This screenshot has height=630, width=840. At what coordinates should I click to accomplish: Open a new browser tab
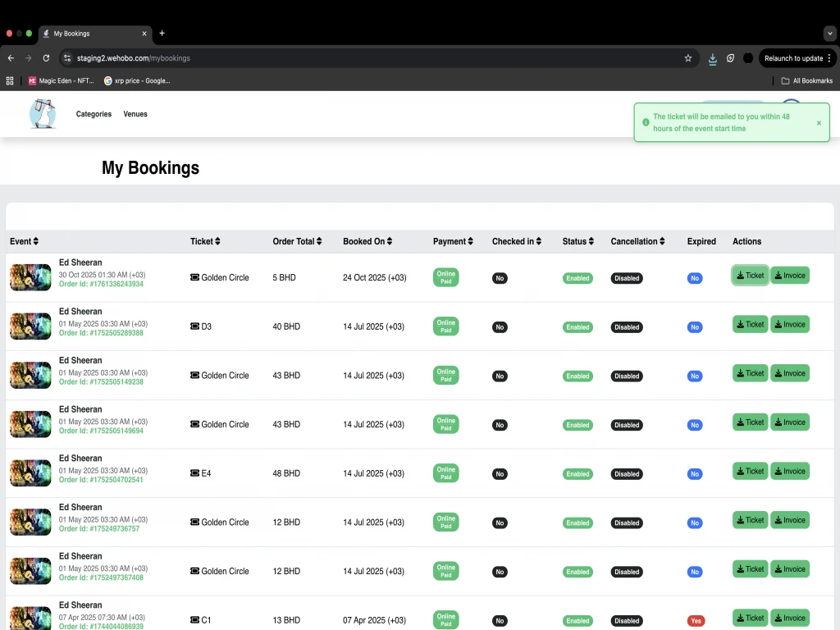[162, 34]
